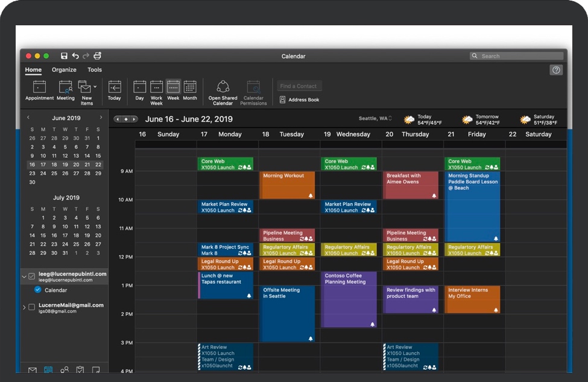
Task: Check the LucerneMail@gmail.com account checkbox
Action: 32,308
